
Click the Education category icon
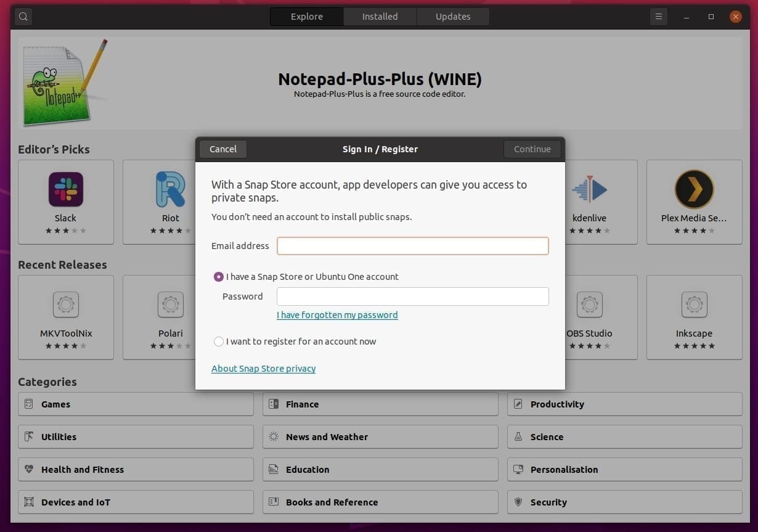tap(274, 470)
